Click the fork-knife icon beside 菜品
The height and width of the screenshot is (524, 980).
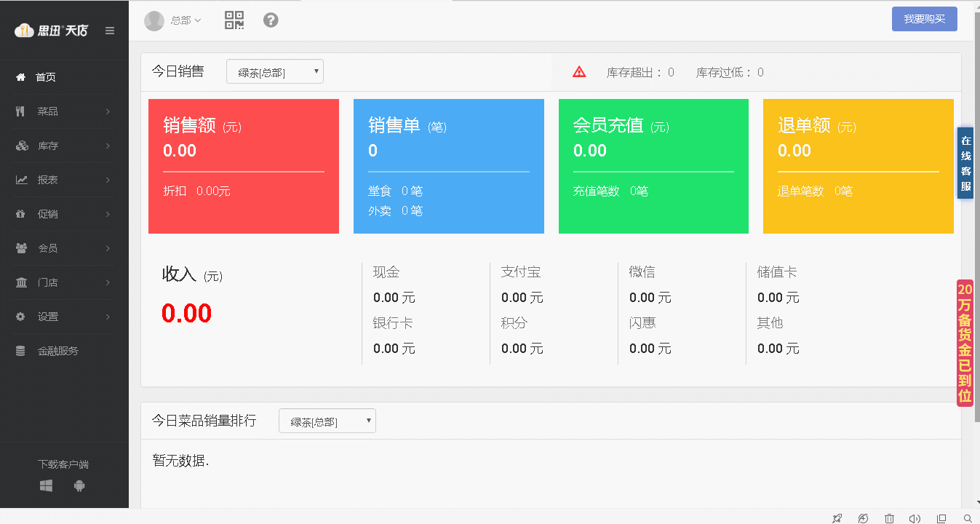pyautogui.click(x=20, y=111)
